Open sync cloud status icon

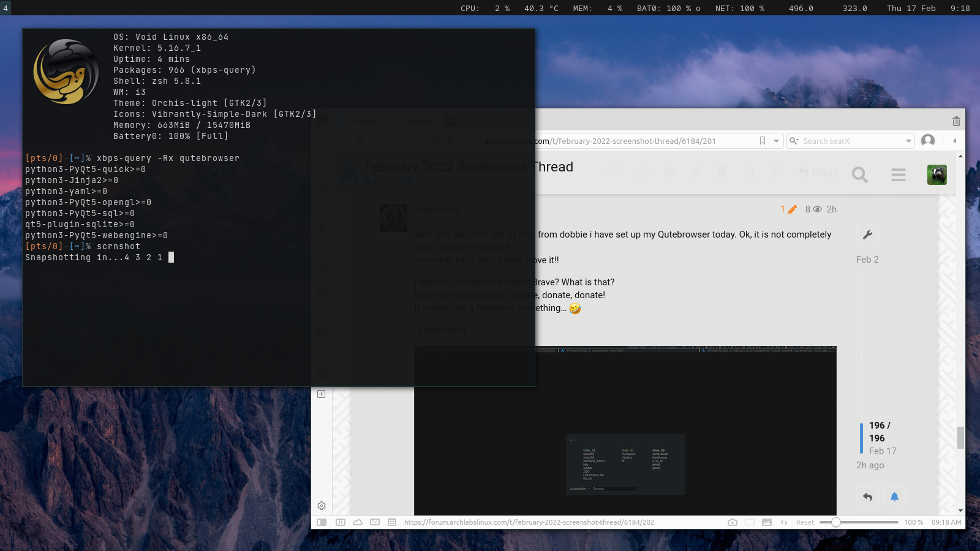(x=358, y=522)
